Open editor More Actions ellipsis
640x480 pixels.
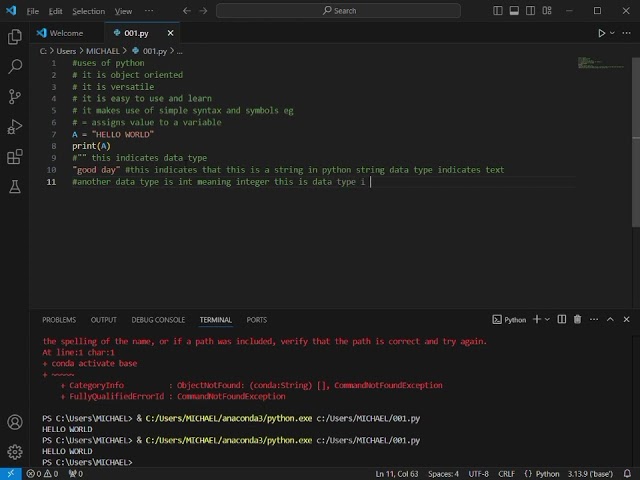[626, 33]
